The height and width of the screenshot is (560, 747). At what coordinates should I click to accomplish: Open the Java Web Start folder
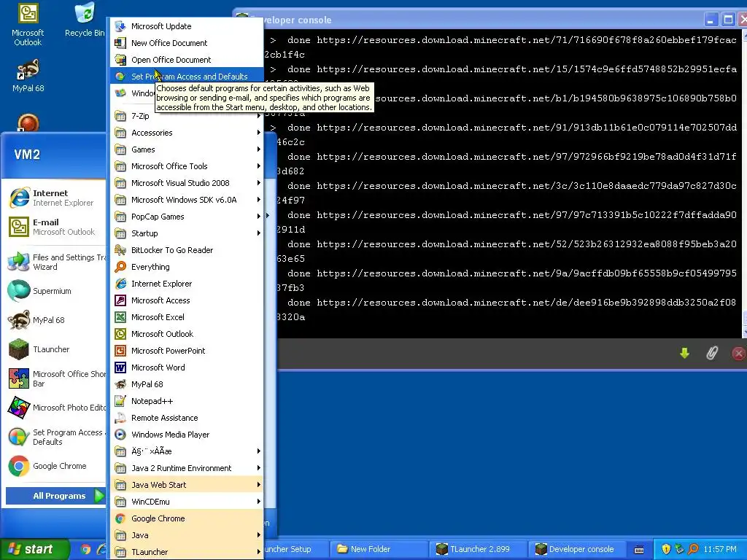pos(187,485)
